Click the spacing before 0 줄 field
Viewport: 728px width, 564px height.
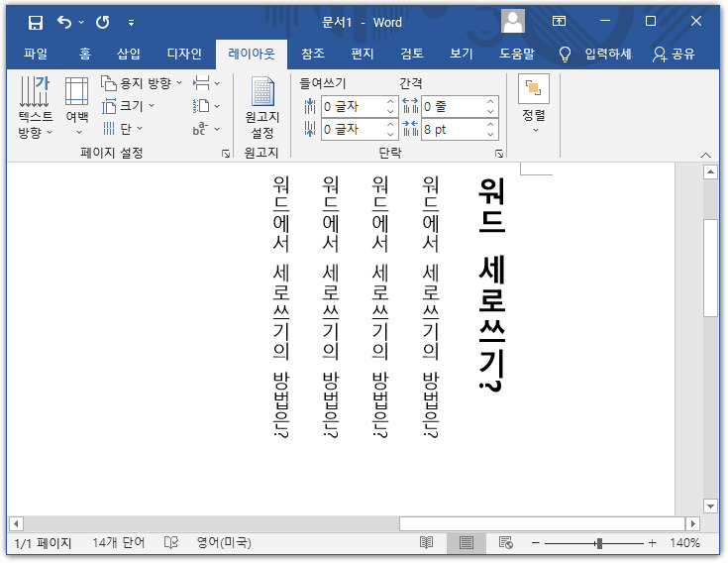(x=453, y=107)
